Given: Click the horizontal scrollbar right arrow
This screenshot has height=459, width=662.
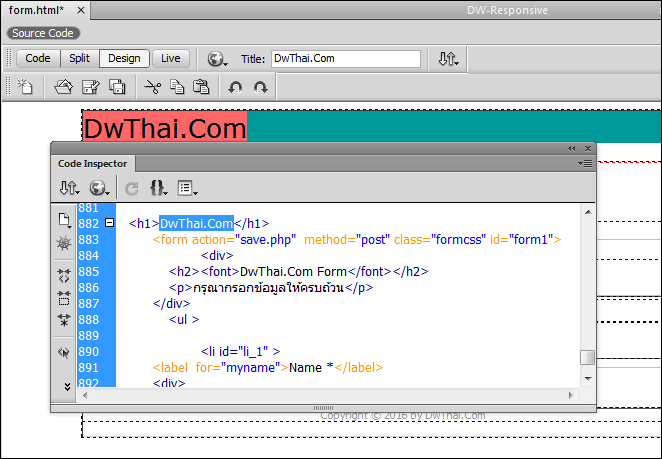Looking at the screenshot, I should [571, 396].
